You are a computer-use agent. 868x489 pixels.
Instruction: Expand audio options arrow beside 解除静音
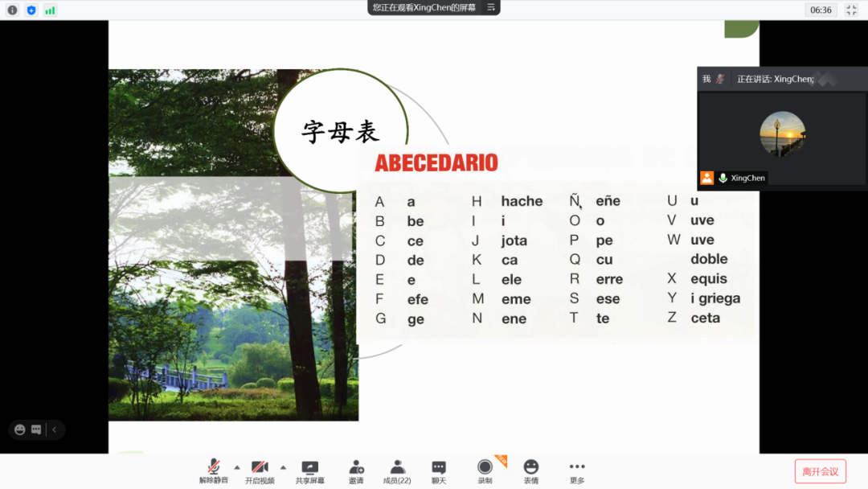point(236,467)
